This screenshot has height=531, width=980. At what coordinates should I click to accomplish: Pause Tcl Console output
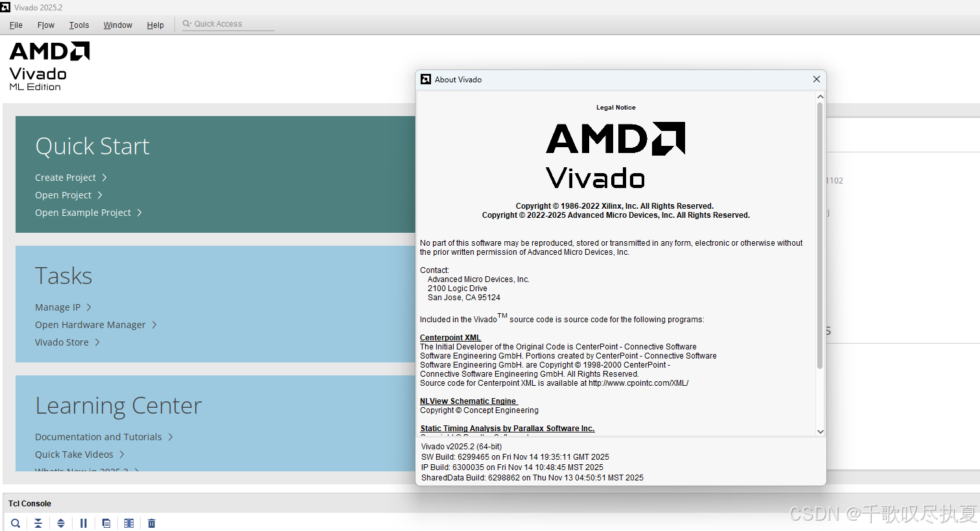coord(84,523)
